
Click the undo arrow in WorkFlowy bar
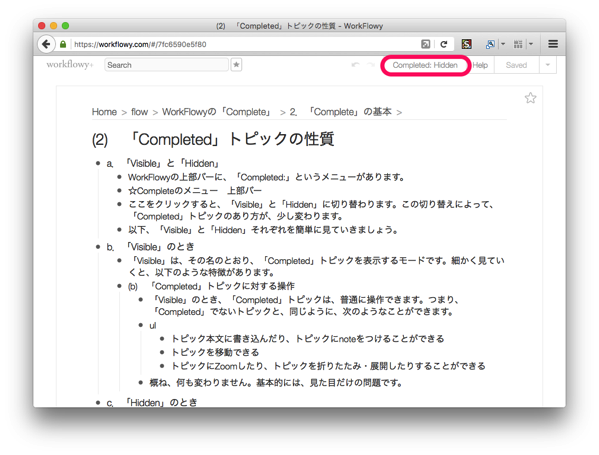(x=356, y=65)
